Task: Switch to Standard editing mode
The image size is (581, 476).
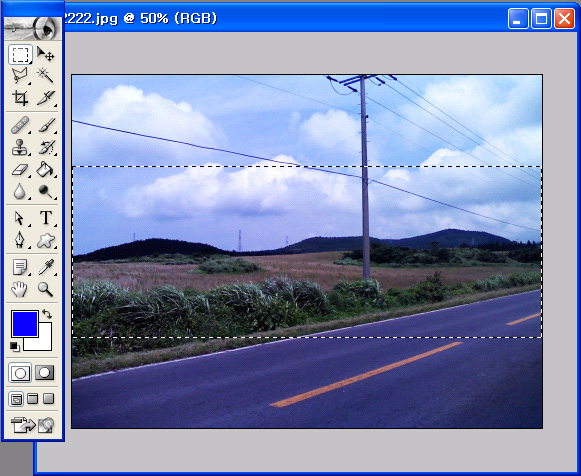Action: tap(20, 373)
